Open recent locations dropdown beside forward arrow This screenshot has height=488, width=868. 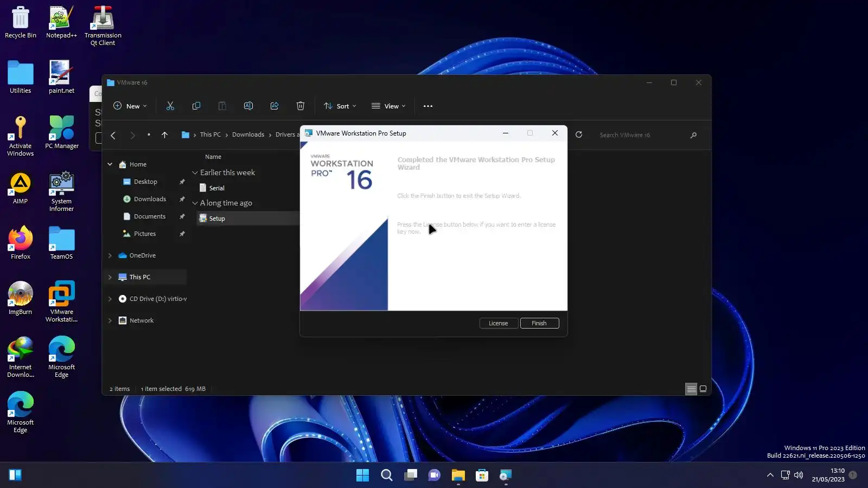[149, 135]
